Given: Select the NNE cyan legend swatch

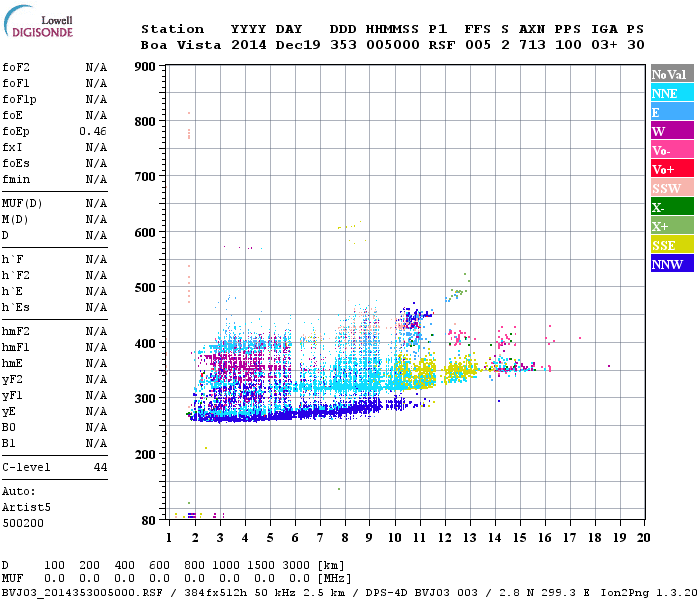Looking at the screenshot, I should pos(672,93).
